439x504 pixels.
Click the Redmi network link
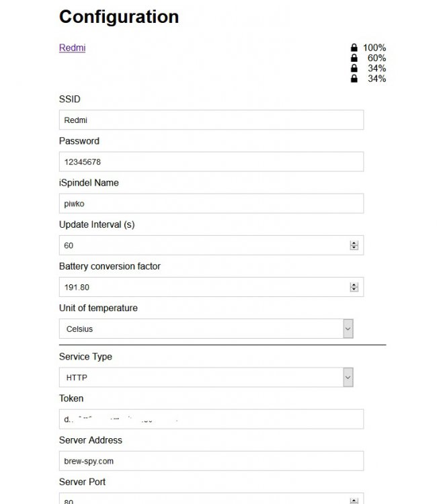click(x=72, y=48)
